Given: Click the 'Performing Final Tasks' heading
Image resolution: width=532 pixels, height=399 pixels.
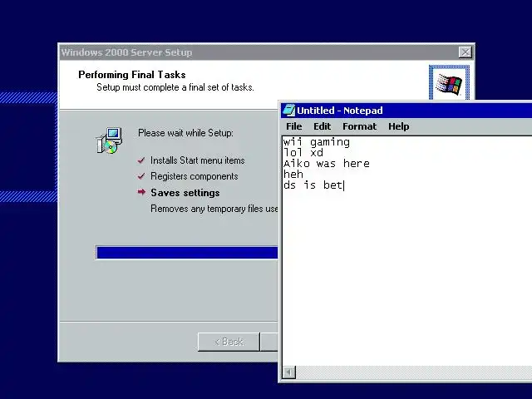Looking at the screenshot, I should (132, 75).
